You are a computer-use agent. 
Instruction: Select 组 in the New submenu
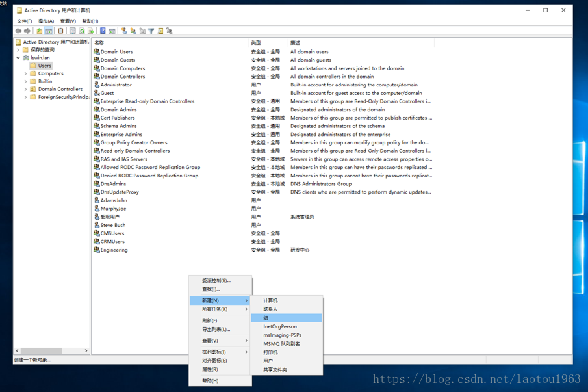tap(287, 318)
